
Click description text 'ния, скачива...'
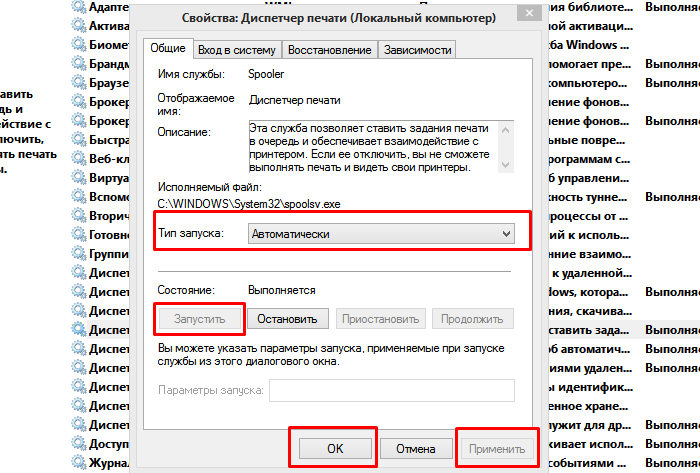(x=591, y=311)
